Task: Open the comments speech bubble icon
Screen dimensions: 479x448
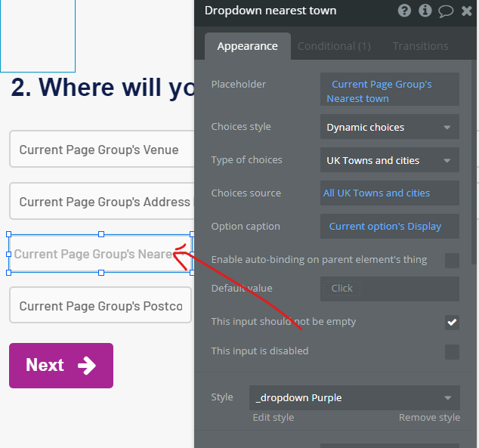Action: (x=446, y=11)
